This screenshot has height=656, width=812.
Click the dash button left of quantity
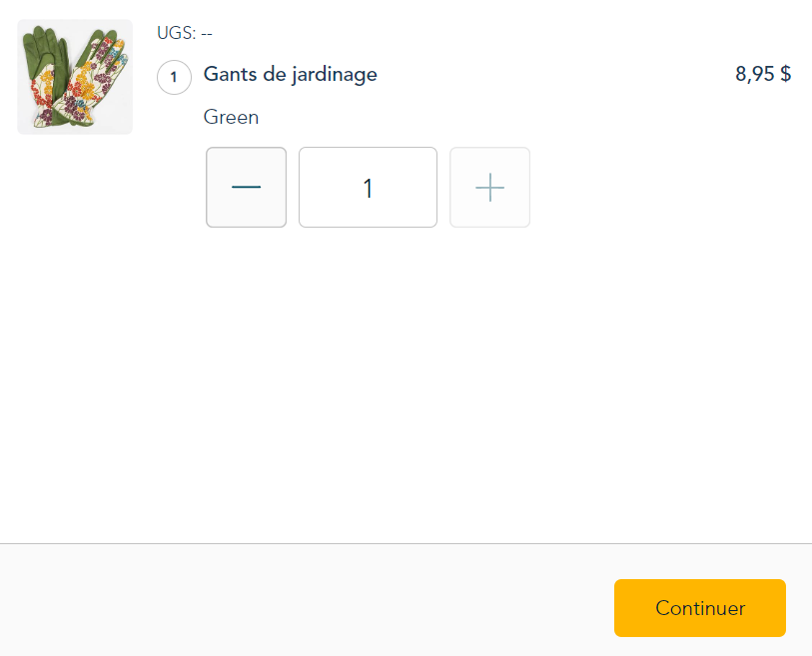[246, 187]
